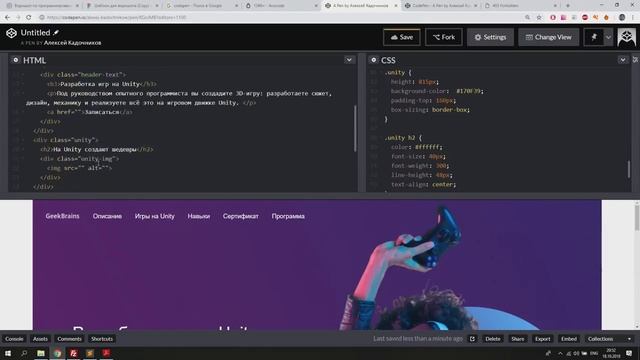Switch to the first browser tab

click(x=42, y=6)
